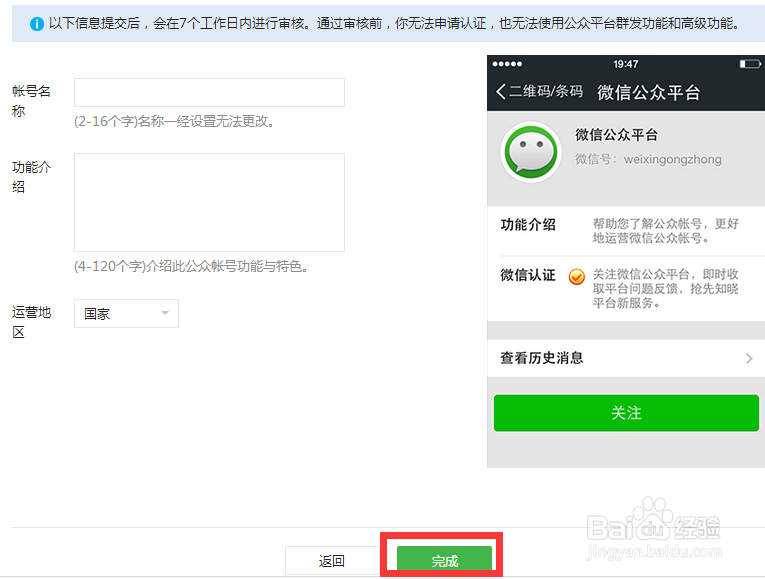Click the green 完成 button

[444, 559]
